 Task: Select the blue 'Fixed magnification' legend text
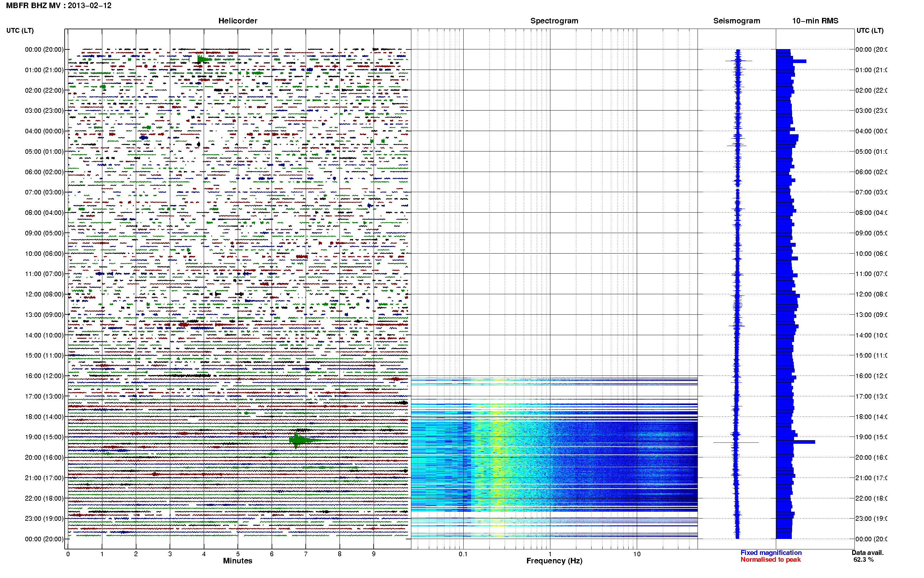[x=771, y=553]
